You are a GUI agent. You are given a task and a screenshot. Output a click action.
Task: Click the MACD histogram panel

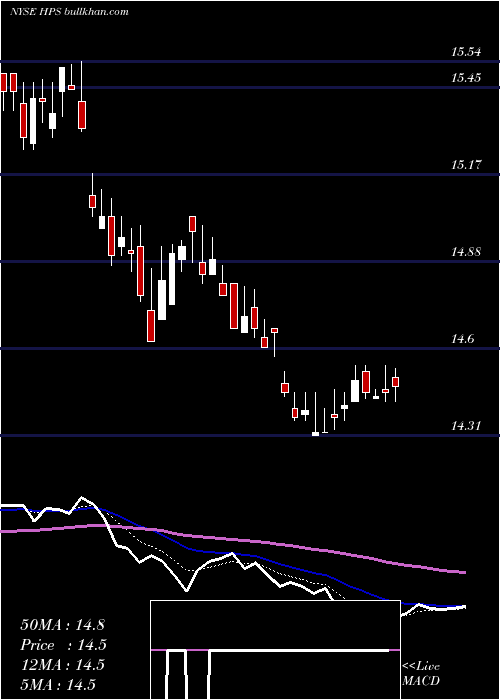point(275,650)
